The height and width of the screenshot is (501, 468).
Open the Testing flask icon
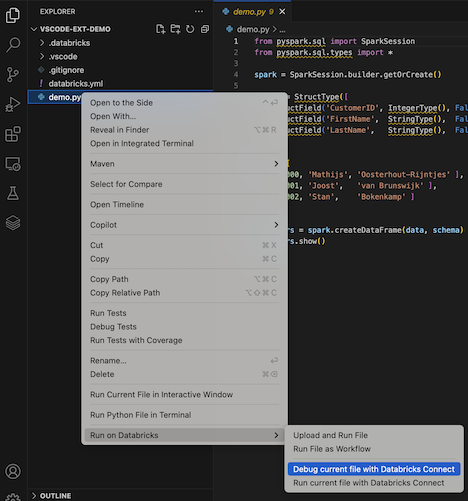(13, 193)
